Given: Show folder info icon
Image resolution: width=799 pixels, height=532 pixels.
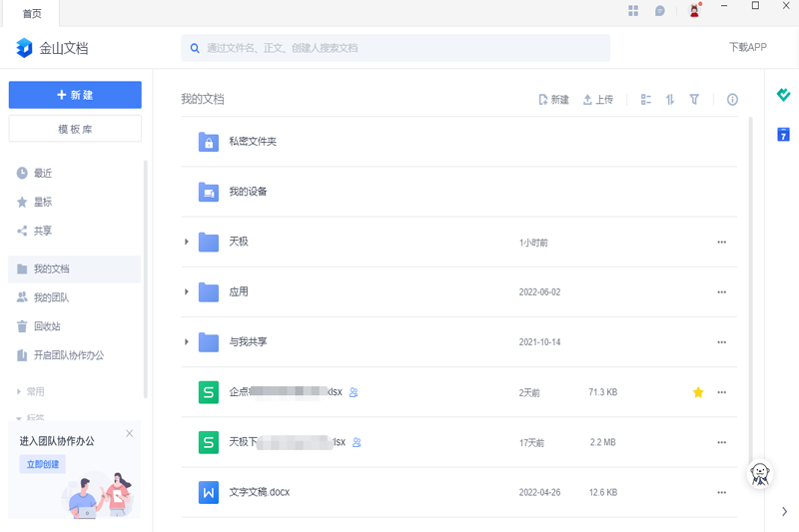Looking at the screenshot, I should pos(732,99).
